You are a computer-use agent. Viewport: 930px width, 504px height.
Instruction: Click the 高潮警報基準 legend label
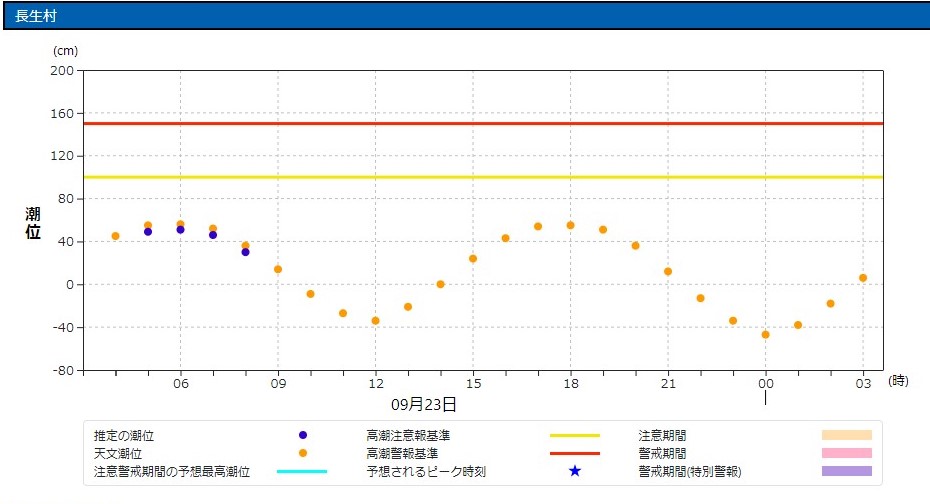(x=402, y=454)
